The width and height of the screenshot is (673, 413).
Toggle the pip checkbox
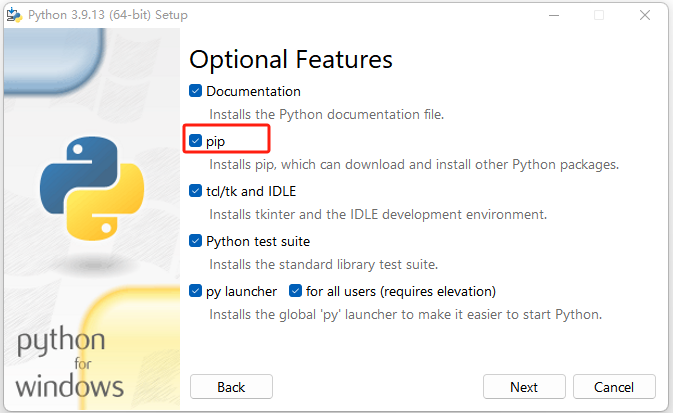tap(196, 141)
